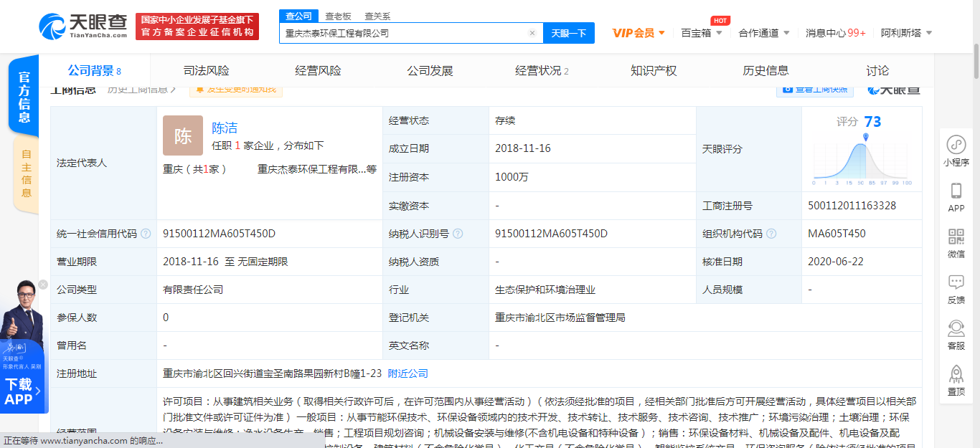Select the 查老板 search tab
980x448 pixels.
(338, 16)
